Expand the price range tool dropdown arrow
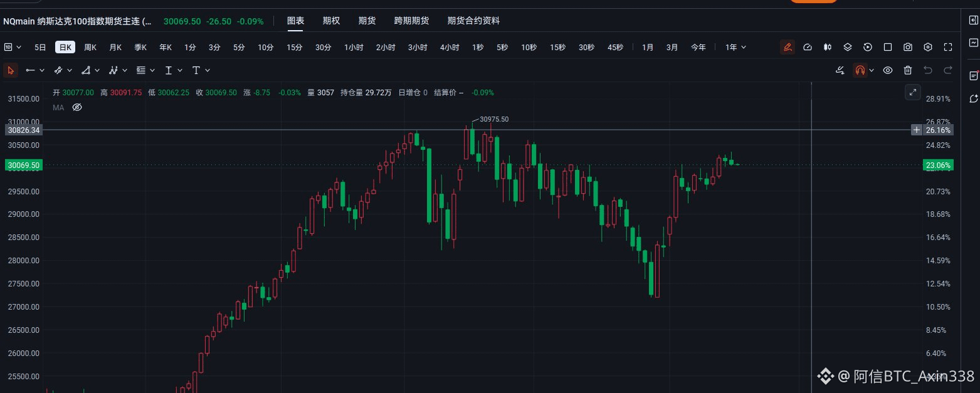 tap(180, 70)
